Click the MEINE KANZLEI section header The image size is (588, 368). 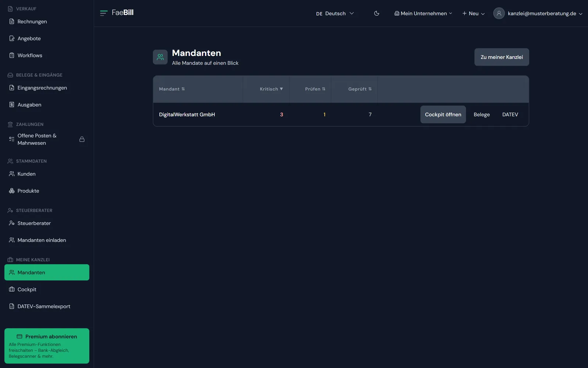coord(33,260)
